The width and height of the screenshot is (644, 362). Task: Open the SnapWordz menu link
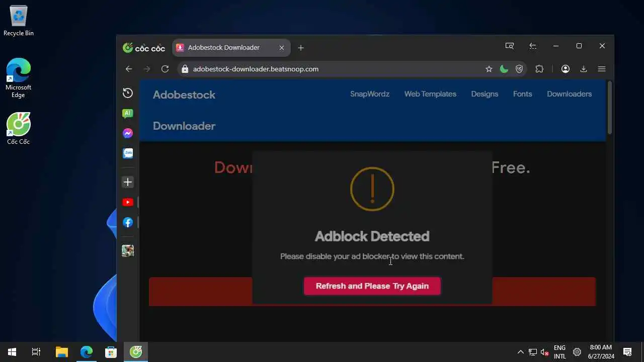point(370,94)
